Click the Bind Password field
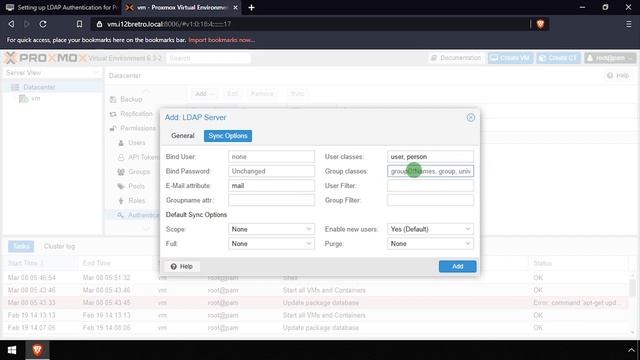The height and width of the screenshot is (360, 640). (271, 171)
